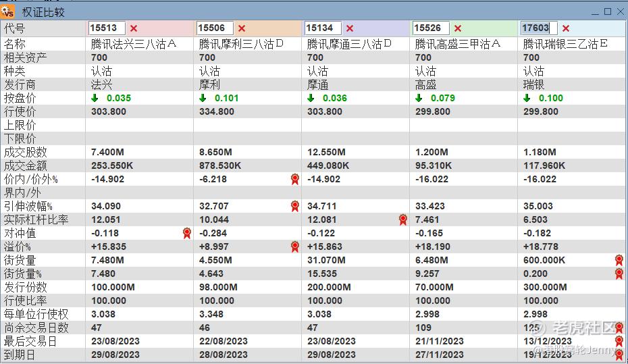
Task: Click the red ribbon badge beside -6.218
Action: 295,180
